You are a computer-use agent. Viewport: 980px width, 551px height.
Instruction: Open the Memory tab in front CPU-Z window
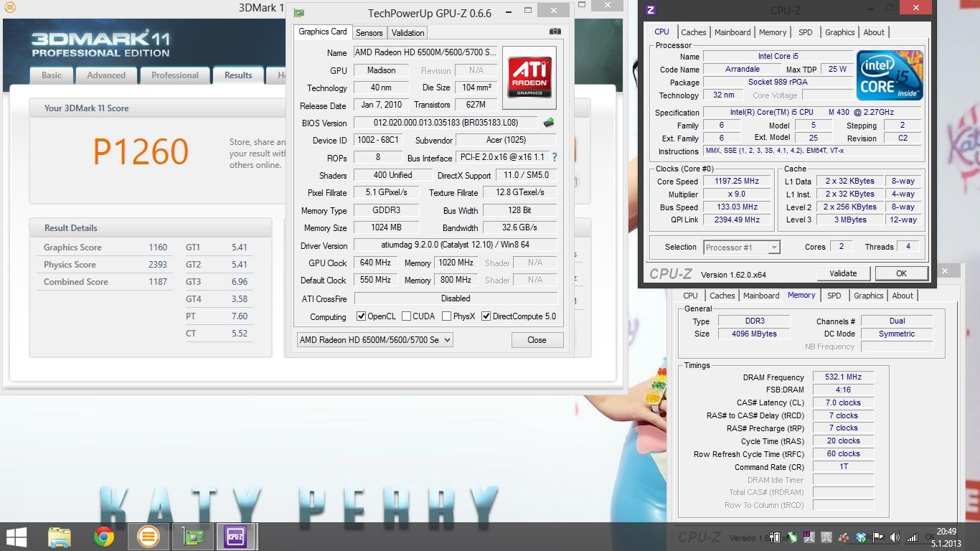click(x=773, y=32)
